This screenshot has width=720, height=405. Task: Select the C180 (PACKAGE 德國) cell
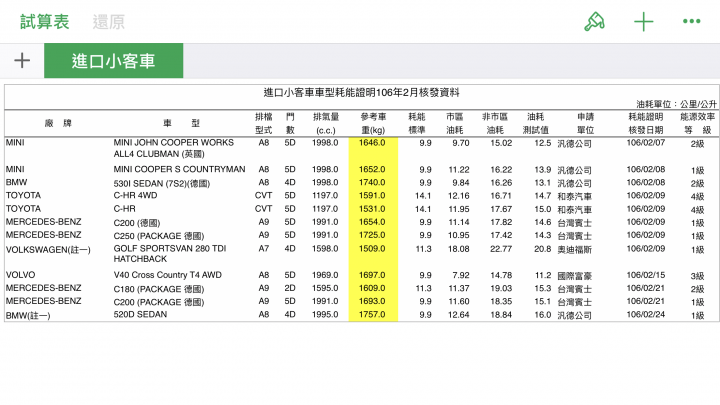159,289
